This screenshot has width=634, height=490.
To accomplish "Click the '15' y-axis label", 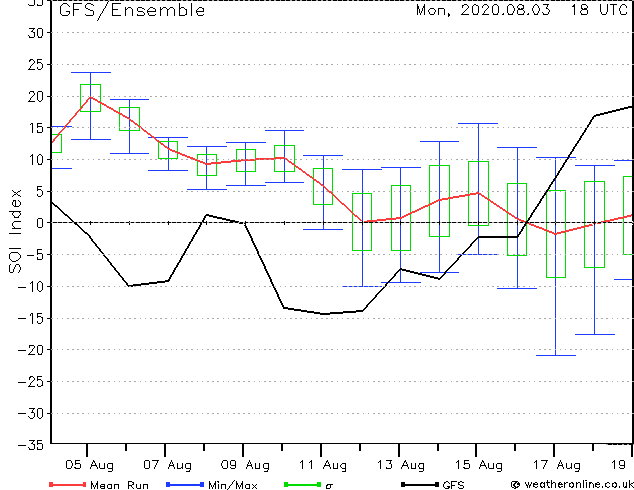I will coord(36,128).
